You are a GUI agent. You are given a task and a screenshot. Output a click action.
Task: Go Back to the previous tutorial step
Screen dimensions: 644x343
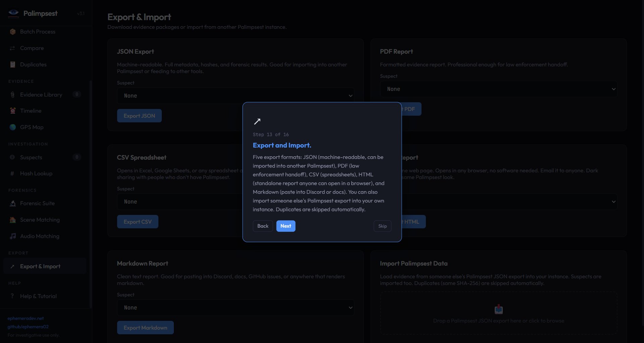click(x=262, y=226)
